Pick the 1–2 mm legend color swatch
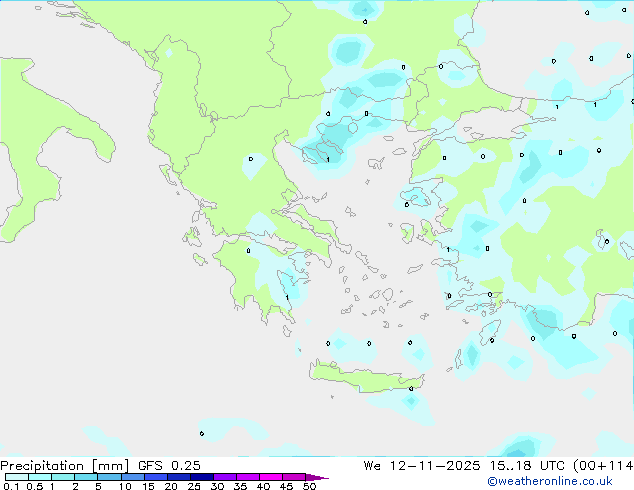The height and width of the screenshot is (490, 634). (63, 477)
